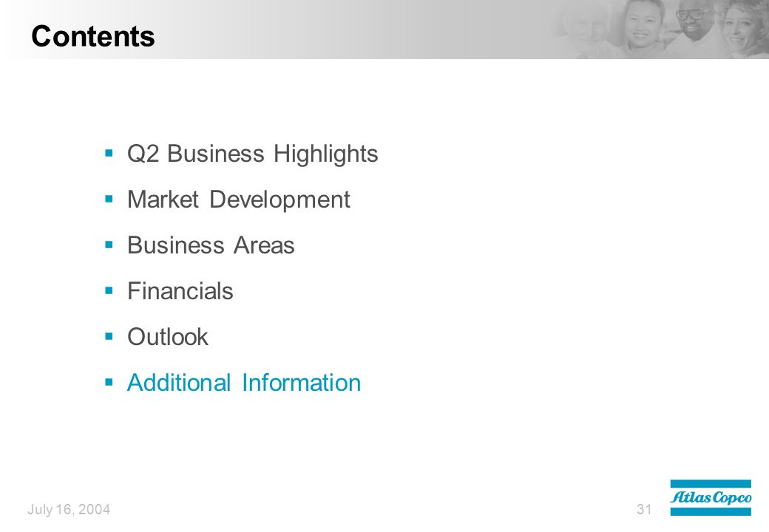Click the bullet beside Market Development
769x532 pixels.
pos(109,199)
